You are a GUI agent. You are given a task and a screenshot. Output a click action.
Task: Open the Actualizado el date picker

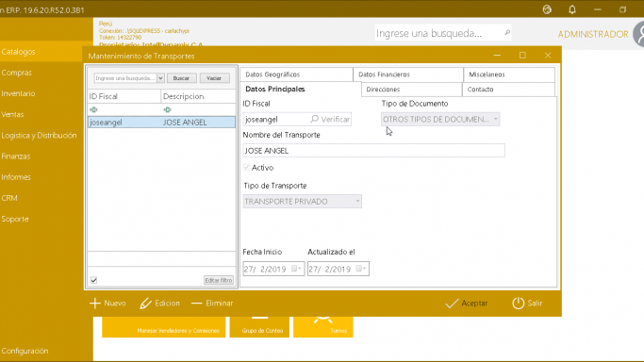(338, 269)
